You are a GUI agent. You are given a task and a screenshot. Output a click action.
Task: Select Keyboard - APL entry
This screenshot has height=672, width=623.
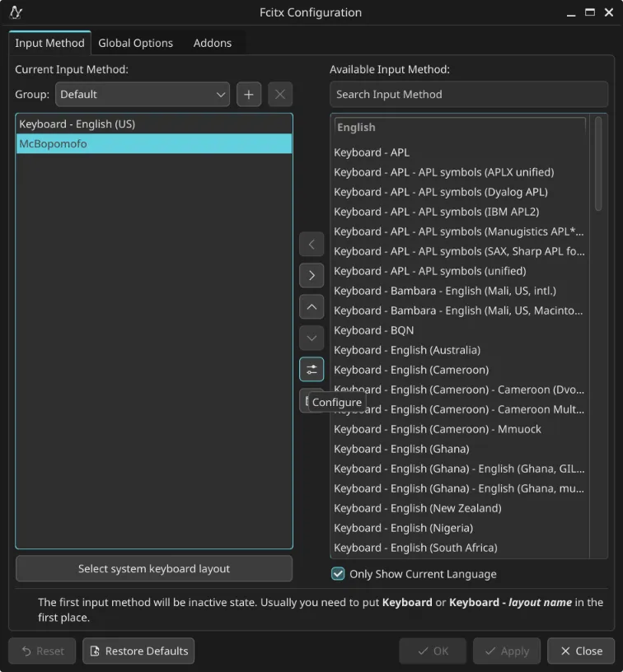coord(460,152)
